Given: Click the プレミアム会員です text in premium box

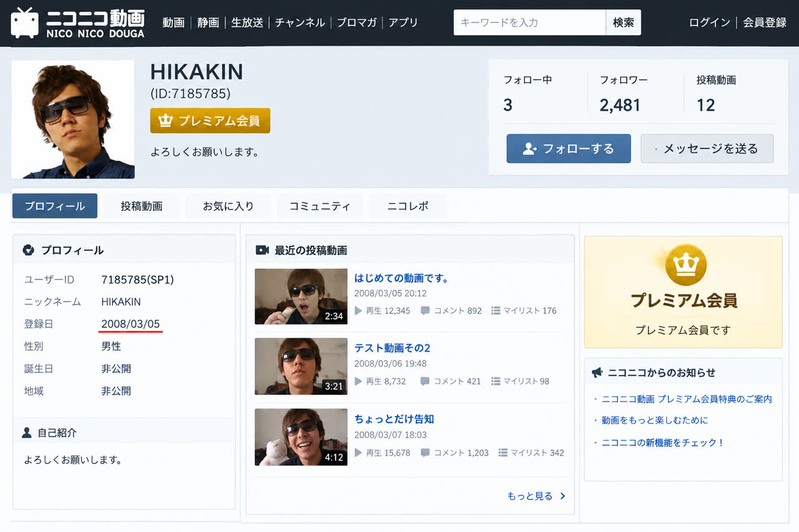Looking at the screenshot, I should [683, 331].
